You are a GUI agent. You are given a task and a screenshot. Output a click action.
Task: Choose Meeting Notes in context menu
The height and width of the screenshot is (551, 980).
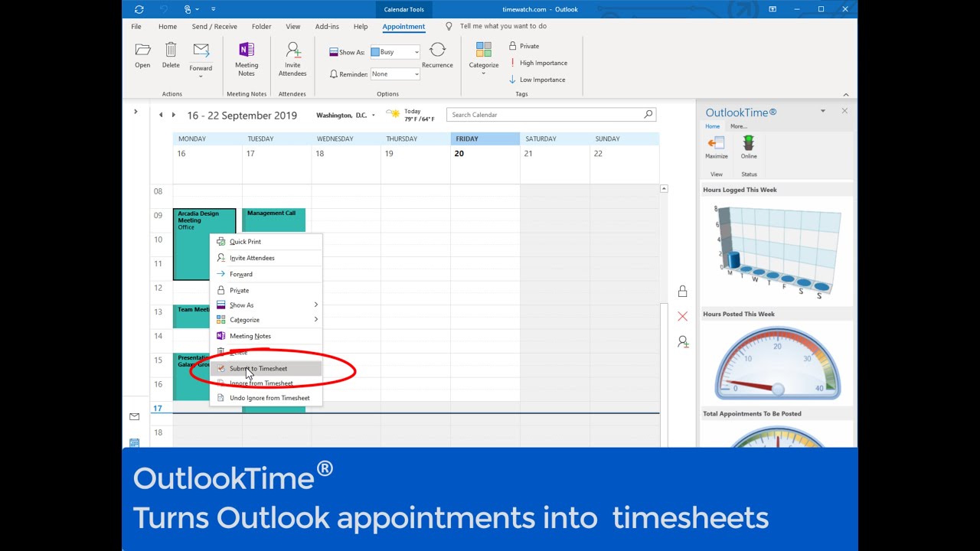[266, 336]
